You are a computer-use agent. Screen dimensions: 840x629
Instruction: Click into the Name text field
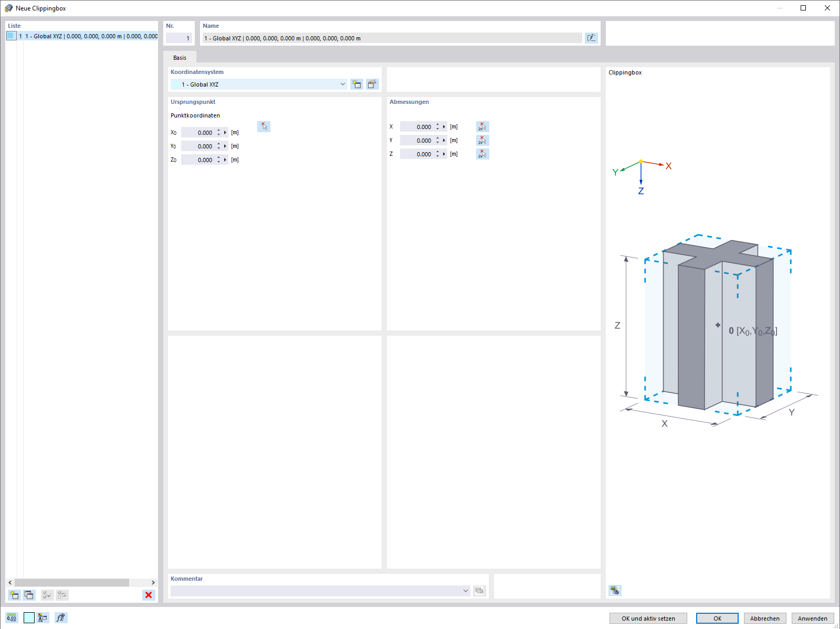pyautogui.click(x=392, y=38)
